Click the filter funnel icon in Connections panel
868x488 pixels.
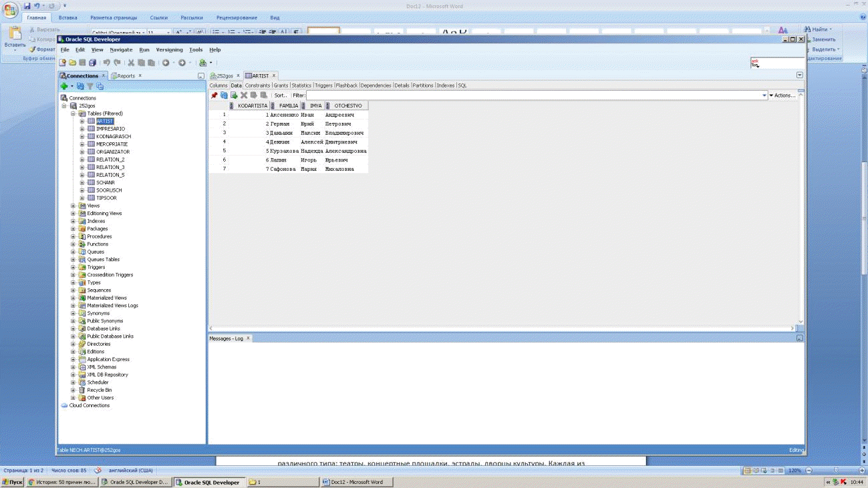[x=90, y=86]
